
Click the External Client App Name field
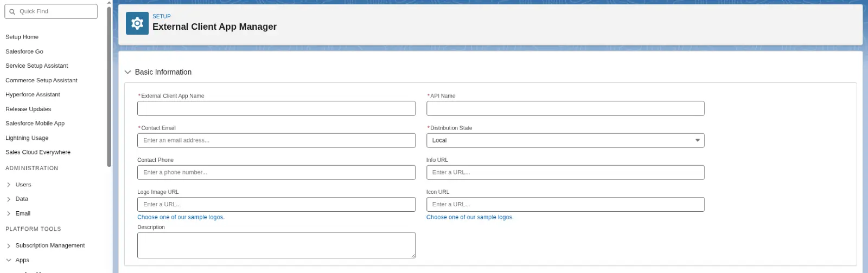(276, 108)
